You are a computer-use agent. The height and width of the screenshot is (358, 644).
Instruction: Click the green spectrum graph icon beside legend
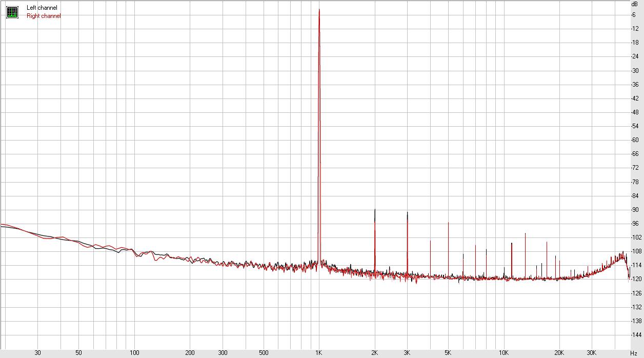coord(12,12)
